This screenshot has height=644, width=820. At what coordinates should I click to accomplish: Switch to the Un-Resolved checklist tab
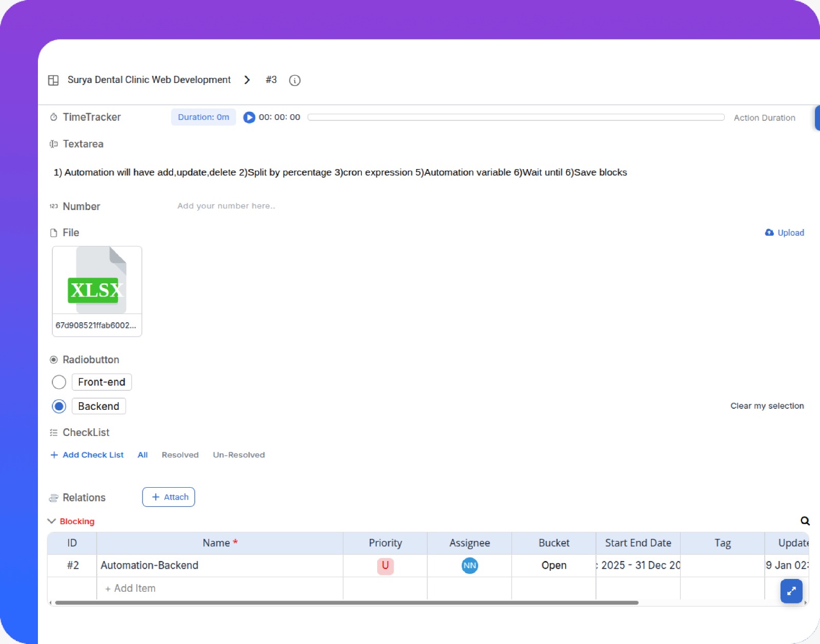tap(239, 455)
